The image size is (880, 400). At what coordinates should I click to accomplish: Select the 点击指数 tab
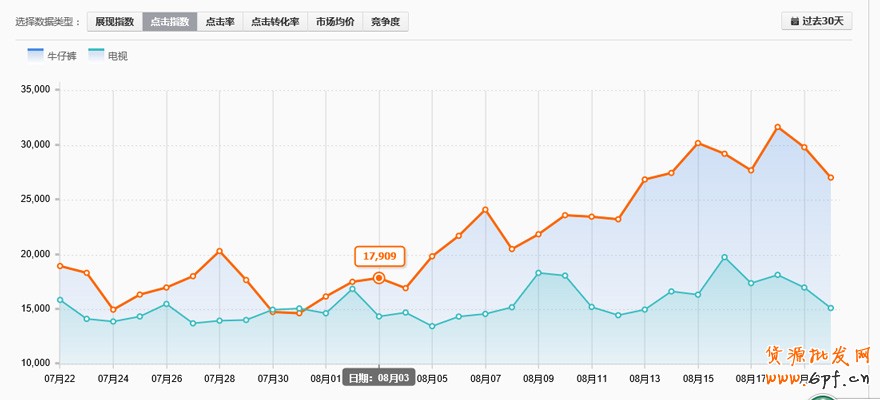tap(169, 21)
